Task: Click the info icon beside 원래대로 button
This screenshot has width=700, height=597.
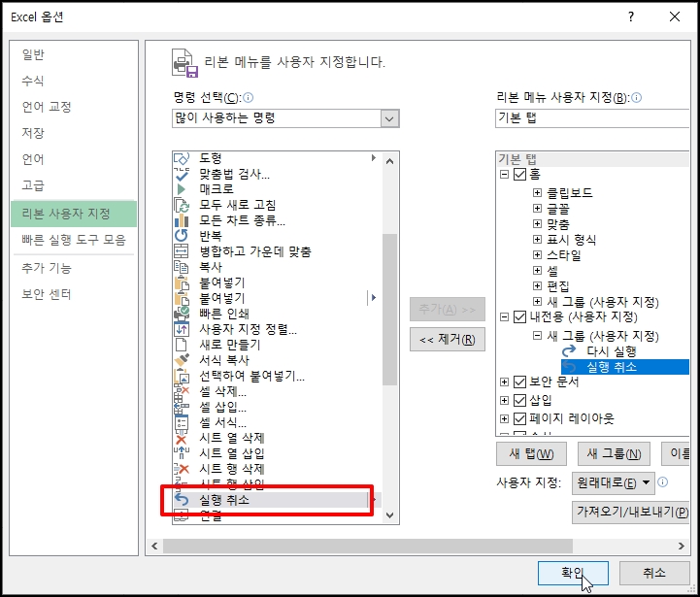Action: click(x=663, y=482)
